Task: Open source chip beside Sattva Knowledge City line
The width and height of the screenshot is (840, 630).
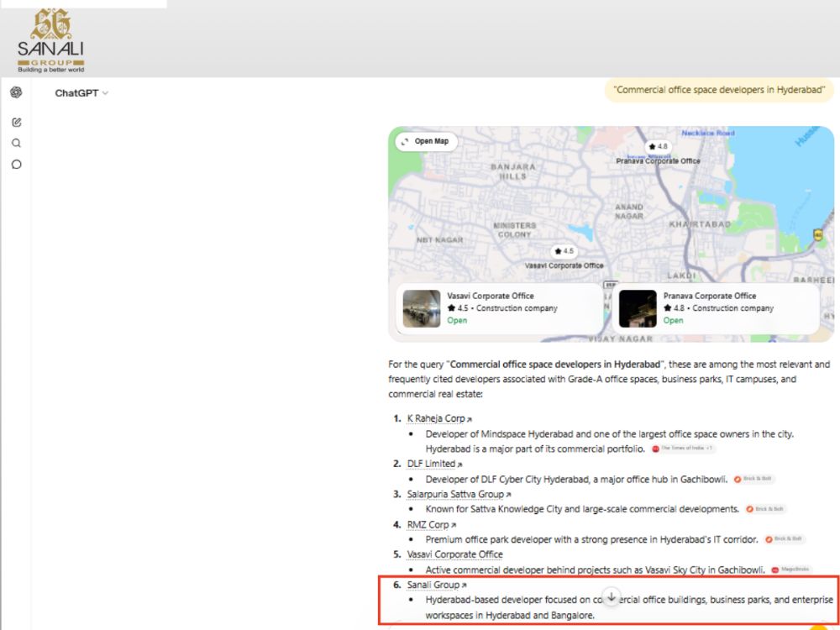Action: [x=765, y=509]
